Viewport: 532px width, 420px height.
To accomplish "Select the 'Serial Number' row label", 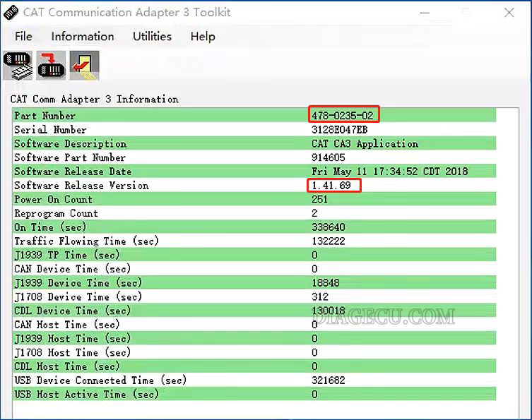I will tap(50, 129).
